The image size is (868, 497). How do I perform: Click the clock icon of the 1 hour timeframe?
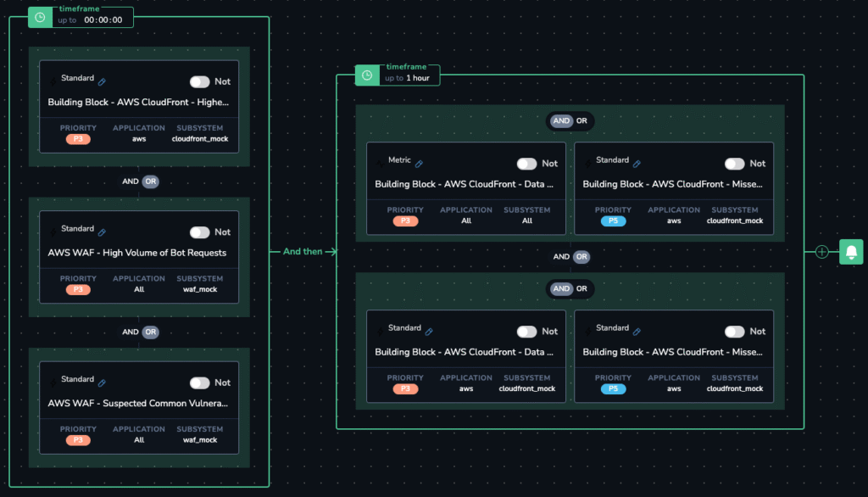[x=367, y=75]
